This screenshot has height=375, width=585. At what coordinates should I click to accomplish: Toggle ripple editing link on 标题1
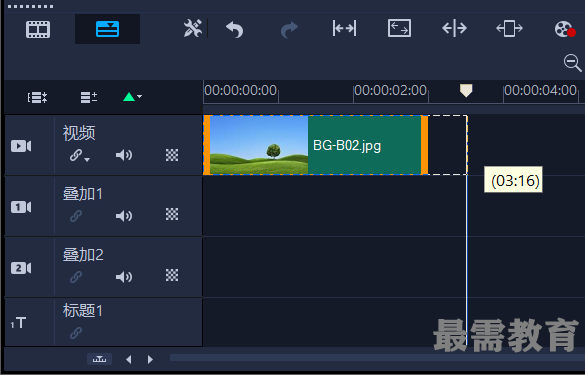[76, 332]
